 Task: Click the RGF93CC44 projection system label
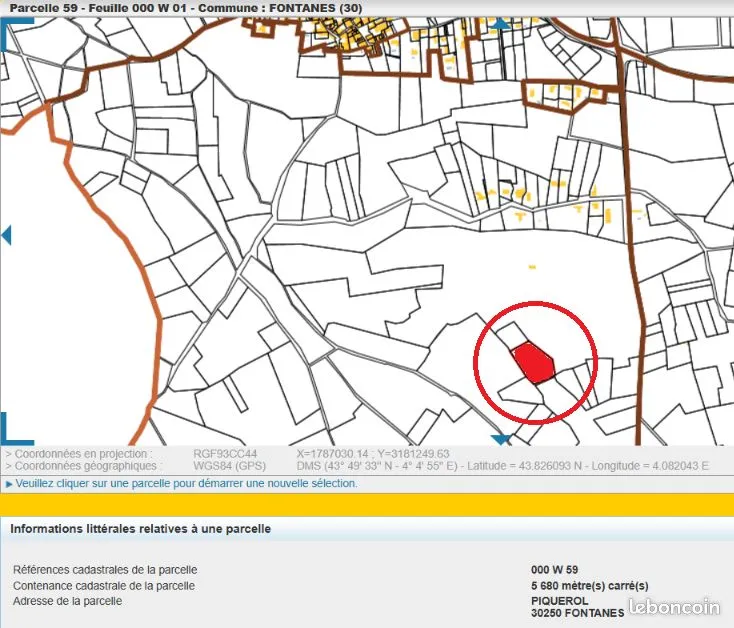point(225,453)
